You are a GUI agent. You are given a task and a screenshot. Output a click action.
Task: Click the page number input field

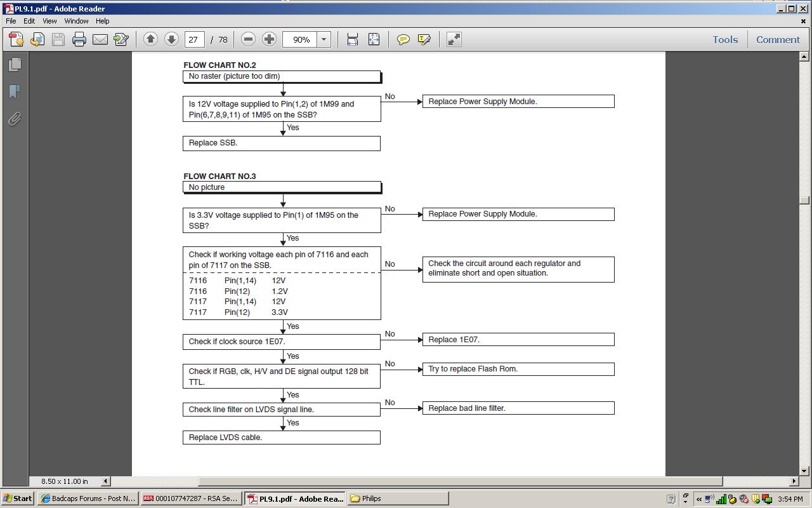(193, 39)
